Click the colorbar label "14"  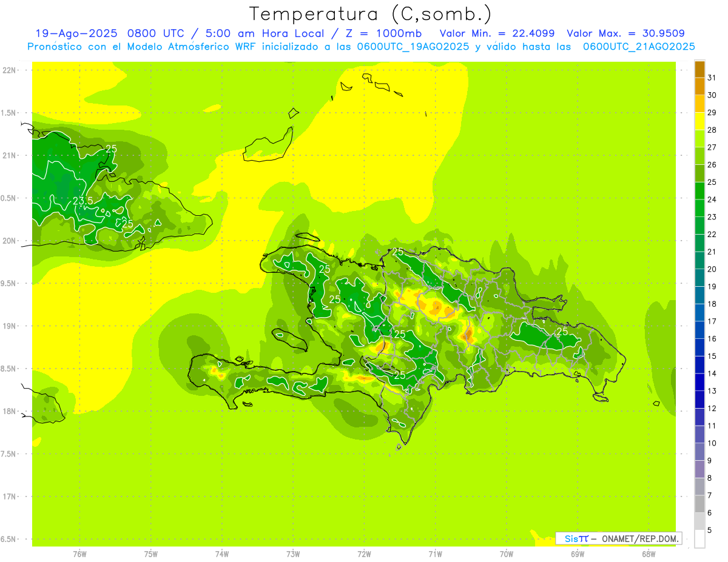(x=712, y=373)
